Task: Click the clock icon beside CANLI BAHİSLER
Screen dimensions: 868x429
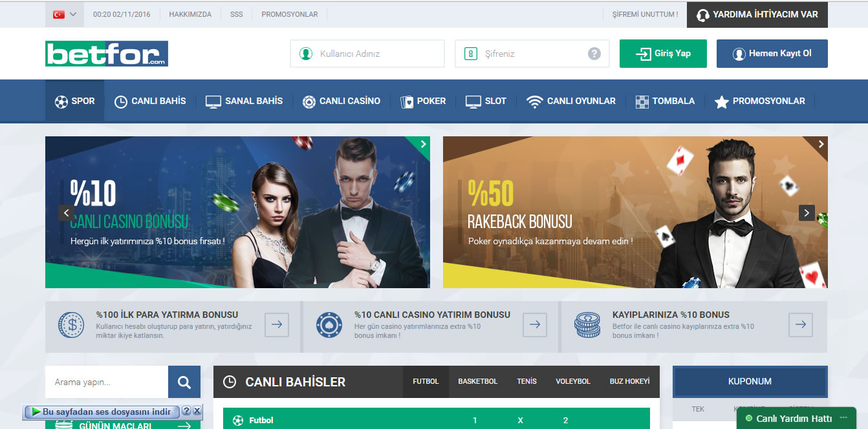Action: click(x=230, y=382)
